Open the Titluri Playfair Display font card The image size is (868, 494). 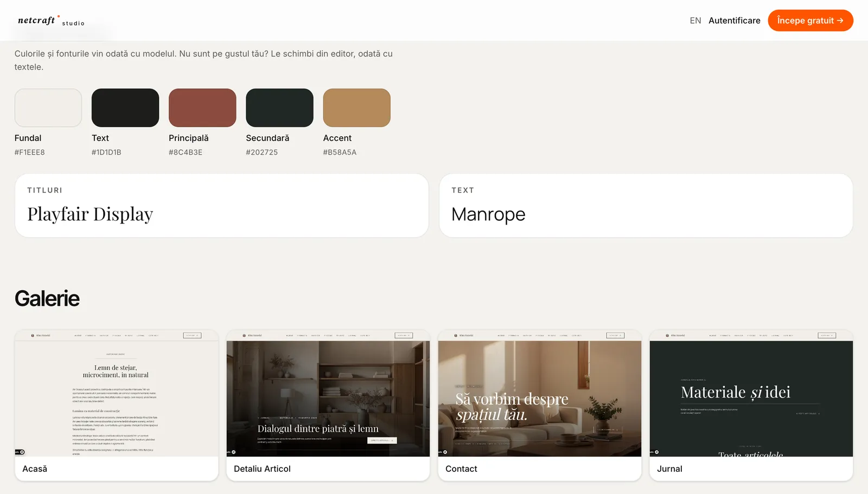coord(222,206)
